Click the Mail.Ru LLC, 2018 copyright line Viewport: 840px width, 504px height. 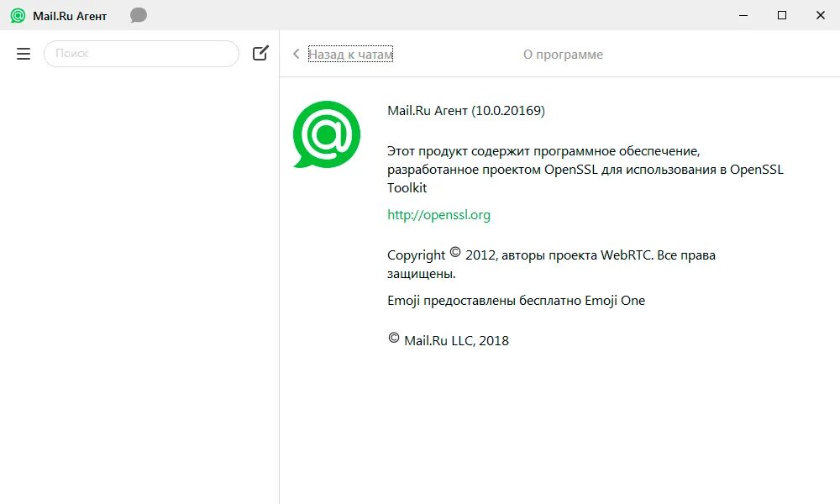[449, 340]
